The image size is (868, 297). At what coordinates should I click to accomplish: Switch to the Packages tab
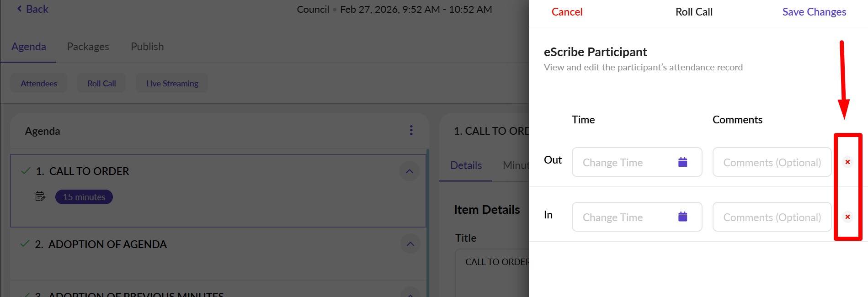tap(88, 46)
